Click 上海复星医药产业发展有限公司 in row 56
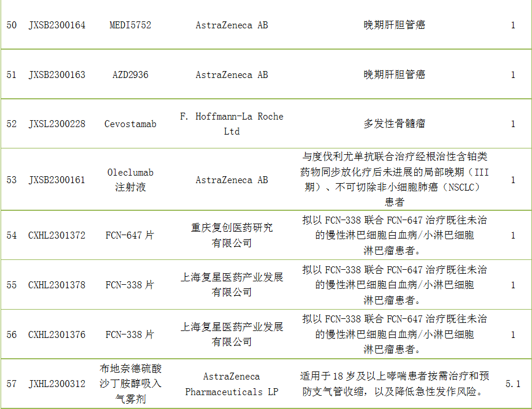Screen dimensions: 532x409 coord(232,334)
